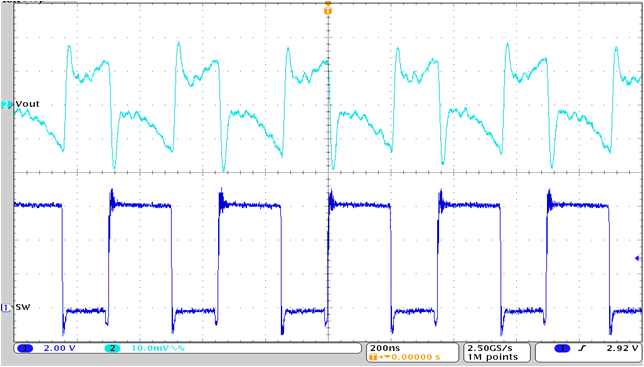
Task: Select the channel 1 SW ground marker
Action: coord(6,307)
